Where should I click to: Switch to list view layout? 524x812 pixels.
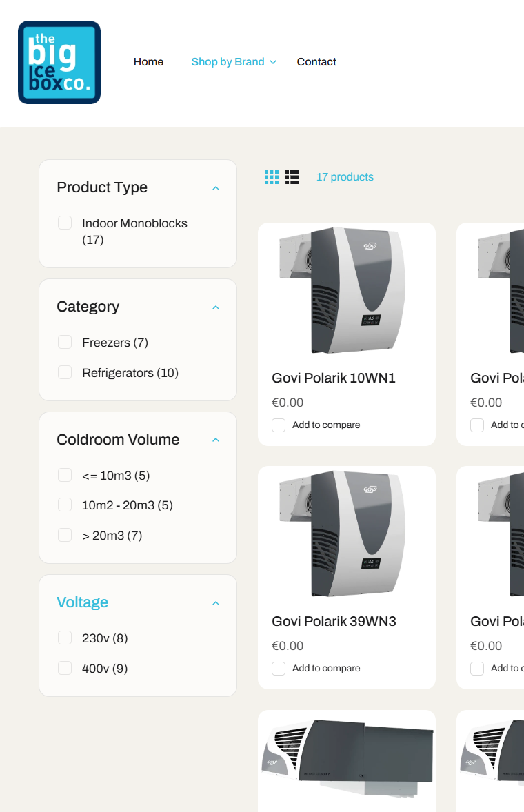[x=292, y=177]
